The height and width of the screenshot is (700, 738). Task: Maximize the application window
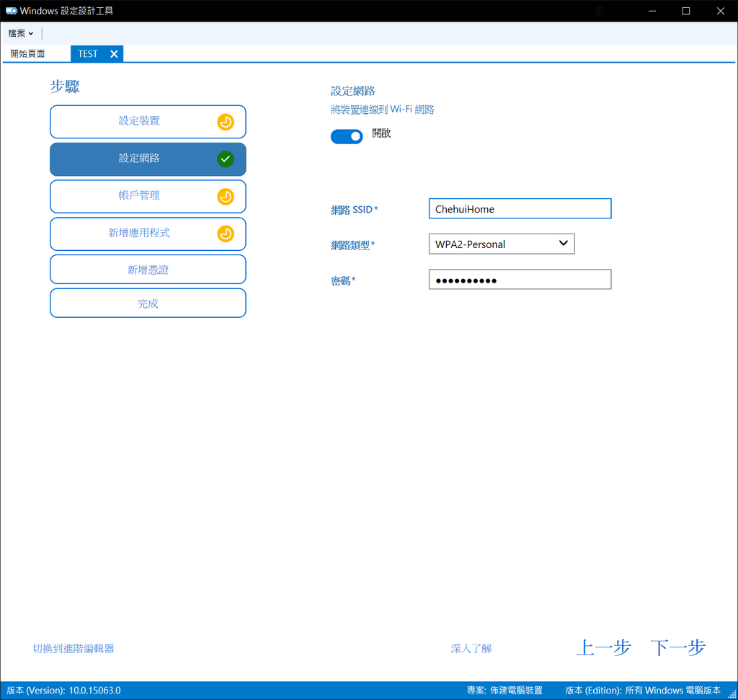pyautogui.click(x=686, y=11)
